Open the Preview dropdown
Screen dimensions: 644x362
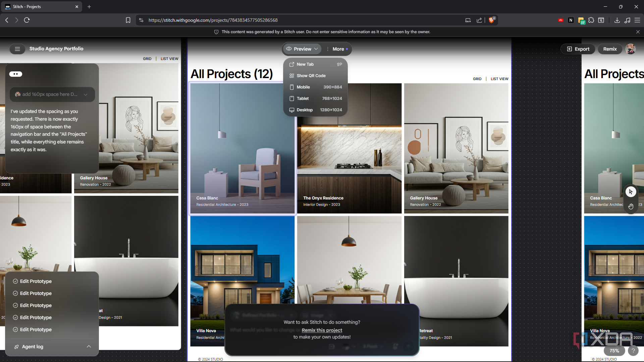[x=302, y=49]
